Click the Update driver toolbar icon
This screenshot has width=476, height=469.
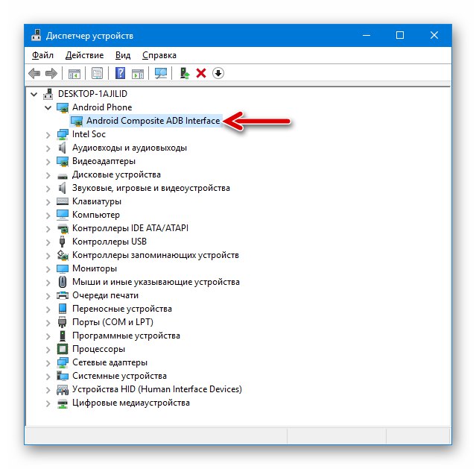tap(184, 73)
